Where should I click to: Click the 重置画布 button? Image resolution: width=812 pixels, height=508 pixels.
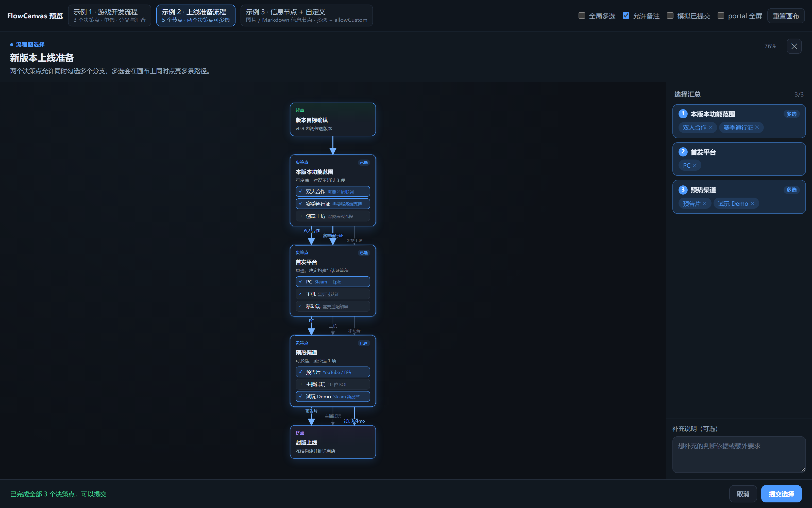(786, 16)
